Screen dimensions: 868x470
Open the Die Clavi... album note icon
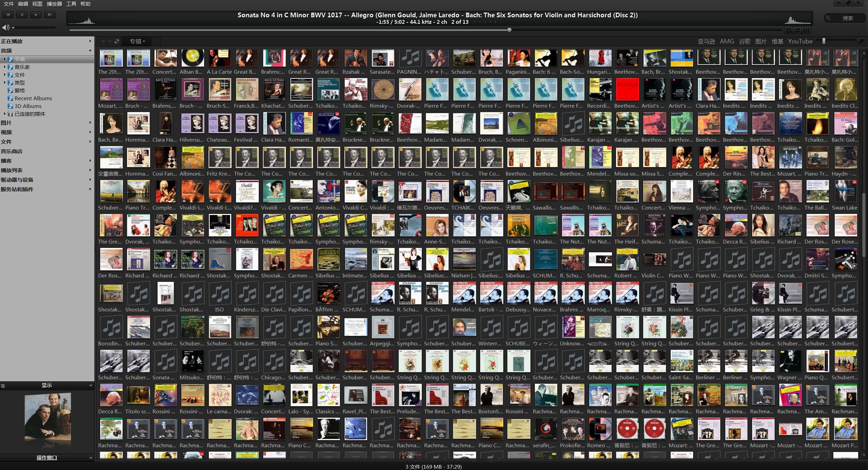274,294
